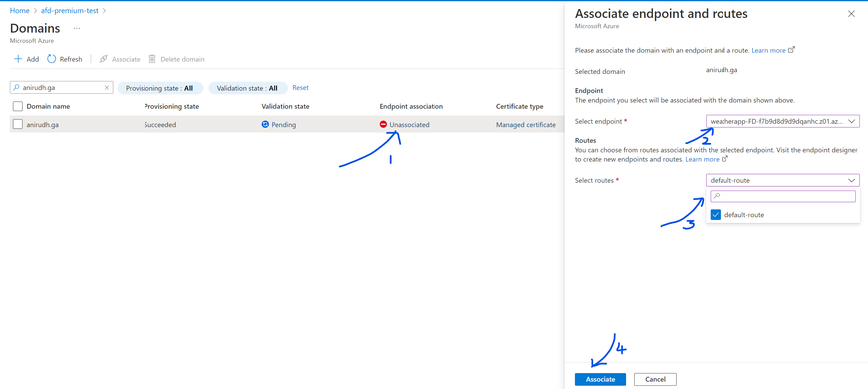Clear the anirudh.ga search filter
This screenshot has width=868, height=389.
[x=107, y=88]
